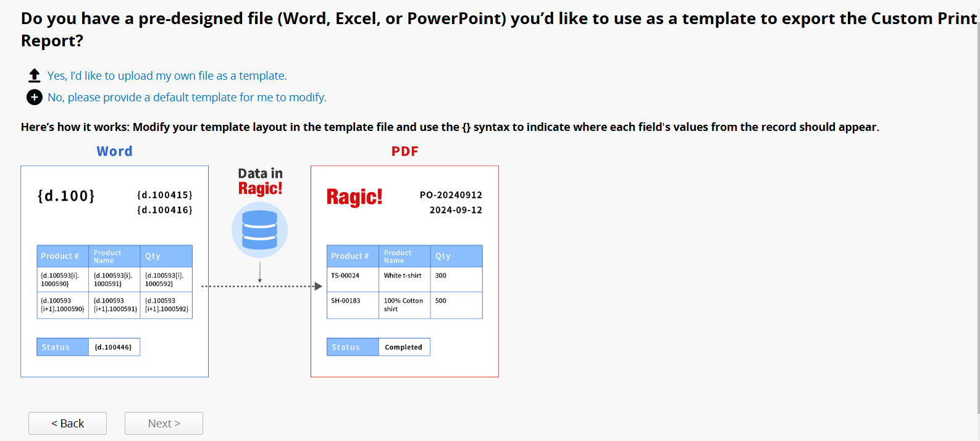Screen dimensions: 980x441
Task: Click the Qty column header in Word table
Action: [153, 256]
